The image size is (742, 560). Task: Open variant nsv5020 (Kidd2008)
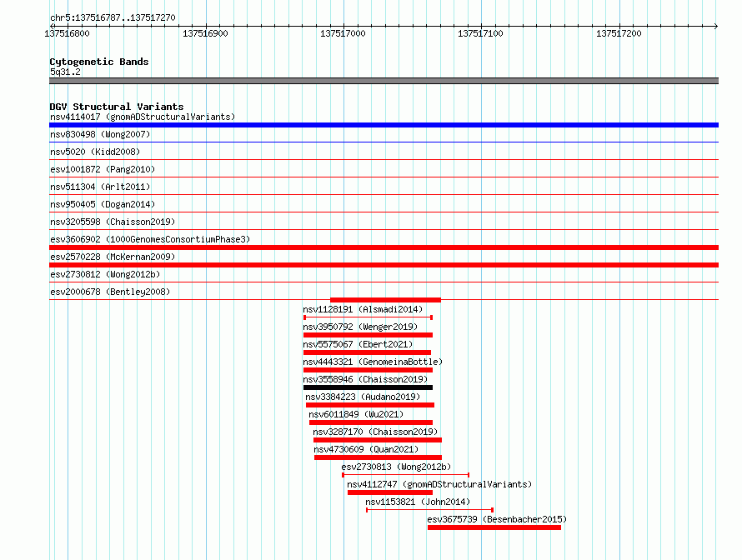tap(95, 152)
